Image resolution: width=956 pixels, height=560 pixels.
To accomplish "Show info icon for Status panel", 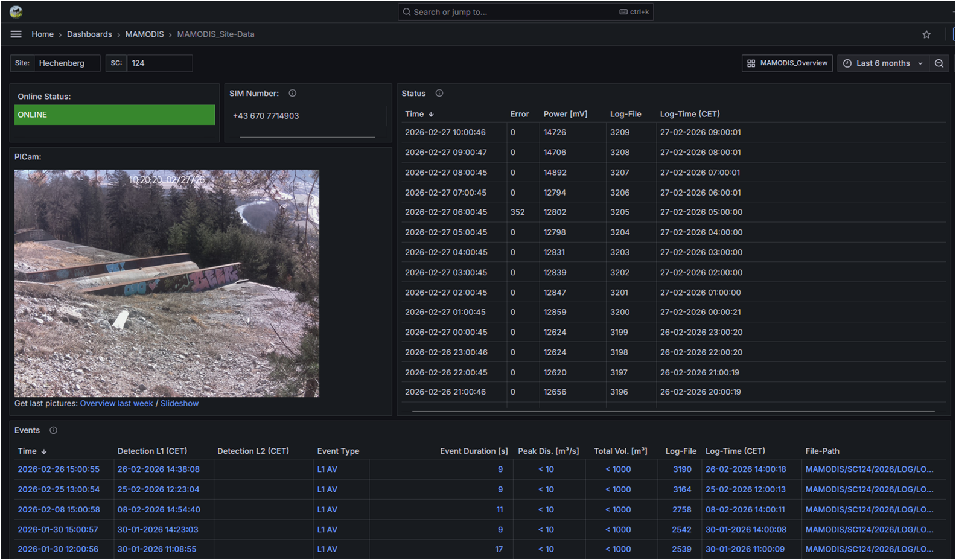I will (x=439, y=93).
